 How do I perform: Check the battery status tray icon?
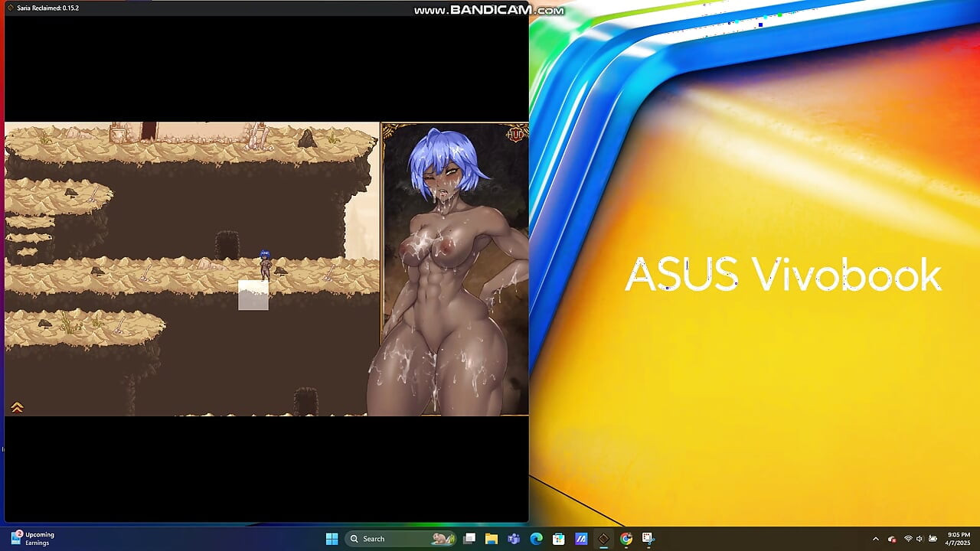coord(933,539)
